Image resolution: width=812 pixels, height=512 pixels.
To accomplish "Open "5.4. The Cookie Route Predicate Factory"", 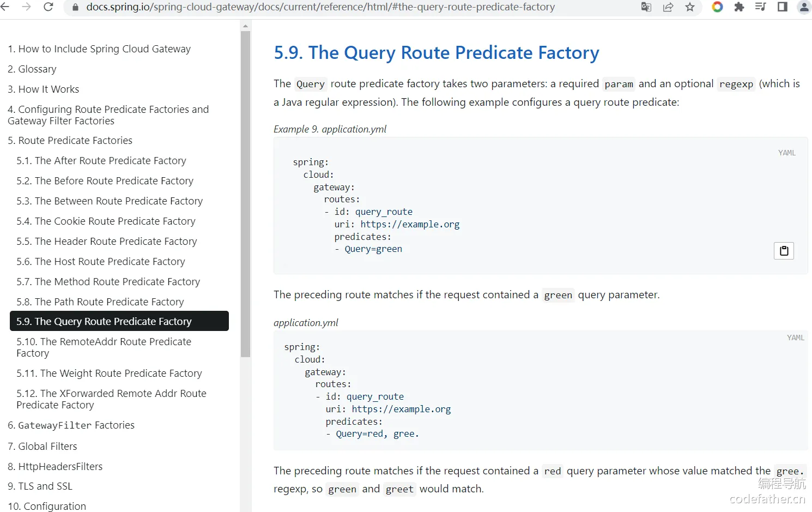I will click(106, 221).
